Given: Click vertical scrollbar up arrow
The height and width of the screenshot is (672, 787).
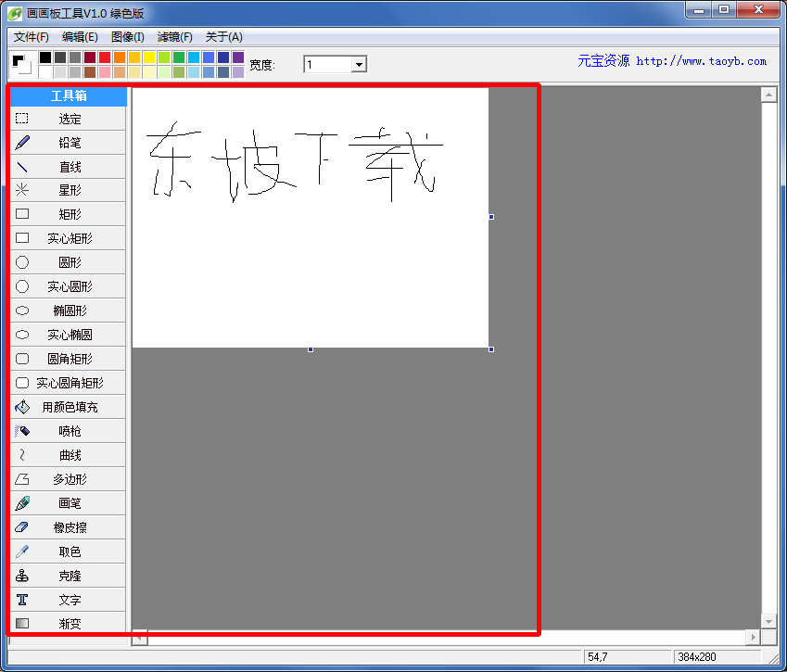Looking at the screenshot, I should click(x=768, y=95).
